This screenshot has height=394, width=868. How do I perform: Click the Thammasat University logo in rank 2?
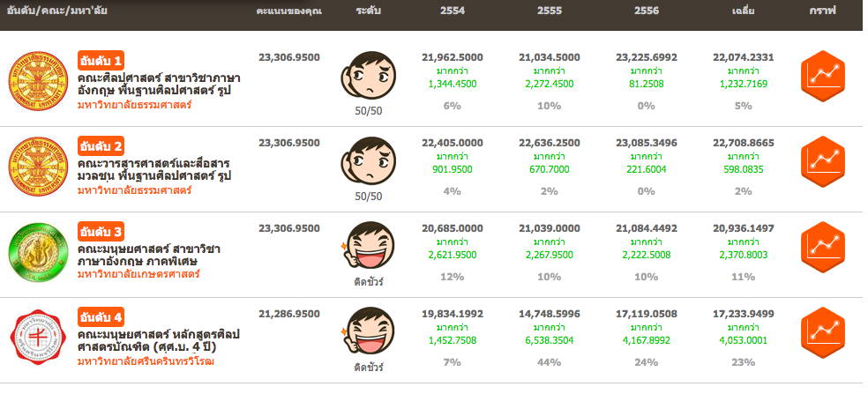click(x=37, y=167)
